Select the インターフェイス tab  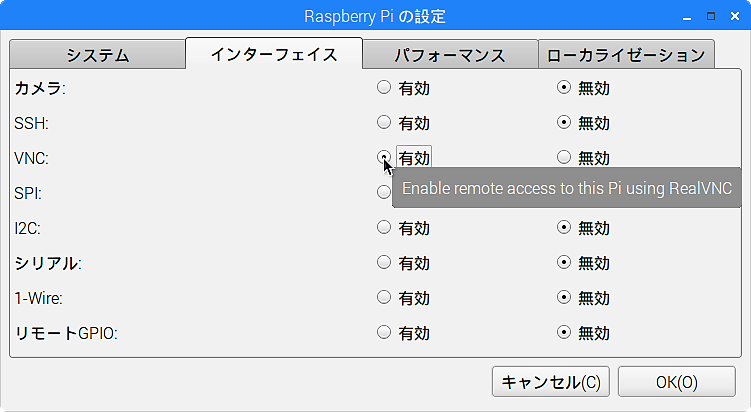[x=274, y=54]
